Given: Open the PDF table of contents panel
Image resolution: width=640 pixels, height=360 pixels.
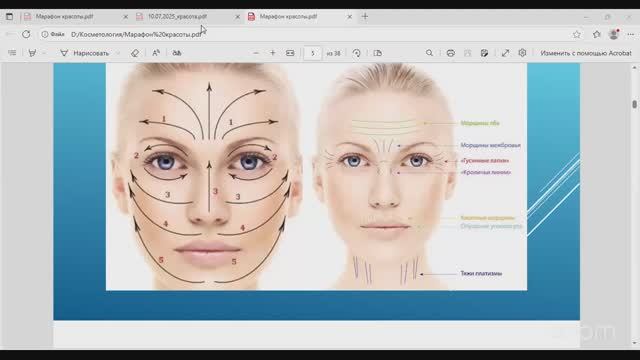Looking at the screenshot, I should pos(12,53).
